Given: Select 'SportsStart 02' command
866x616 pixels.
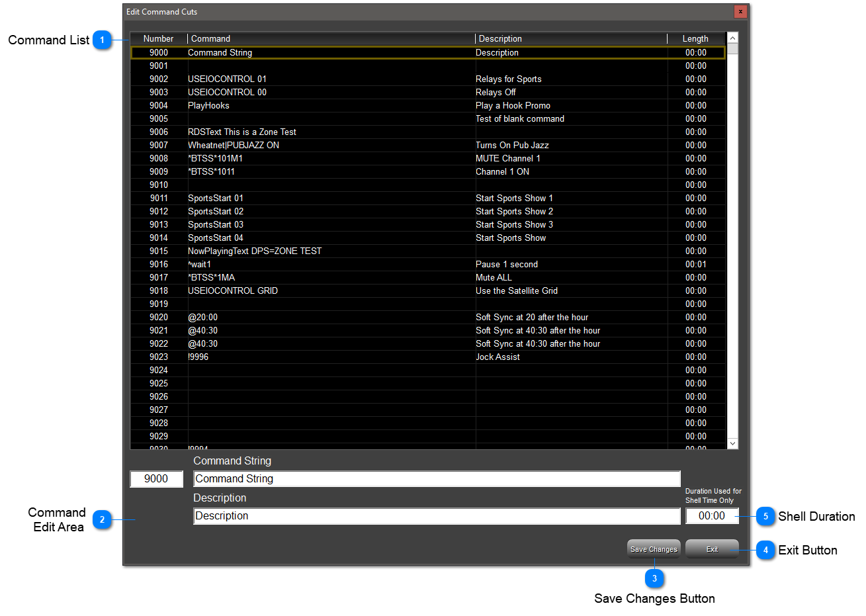Looking at the screenshot, I should coord(216,212).
